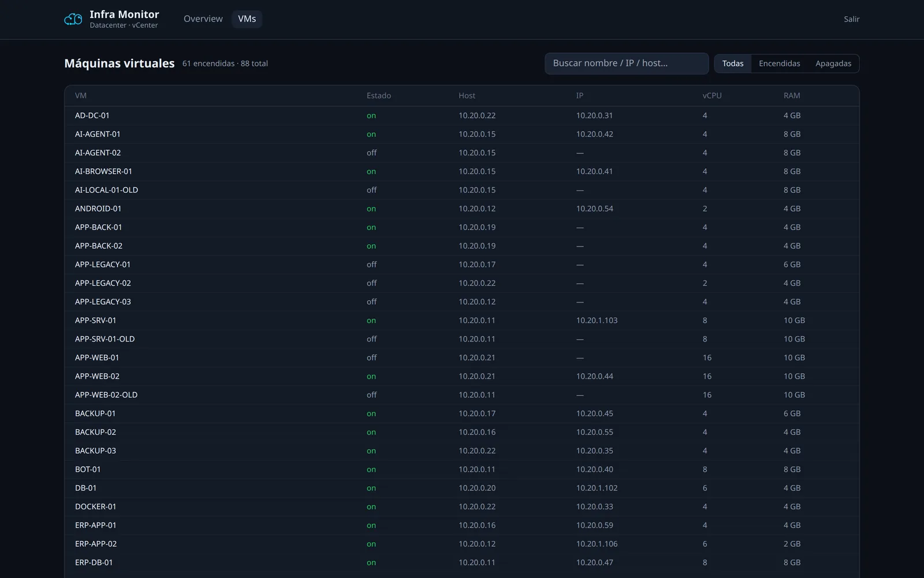Click the BOT-01 VM name

coord(88,469)
